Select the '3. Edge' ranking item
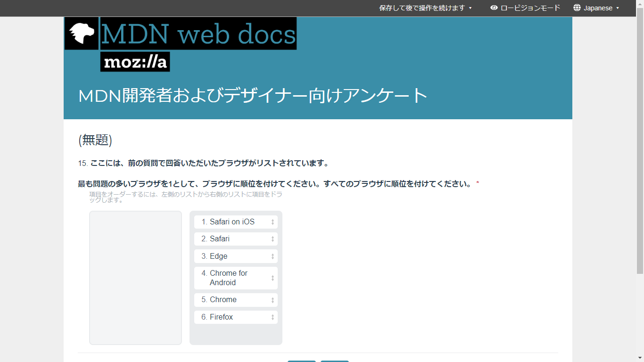The width and height of the screenshot is (644, 362). click(219, 256)
